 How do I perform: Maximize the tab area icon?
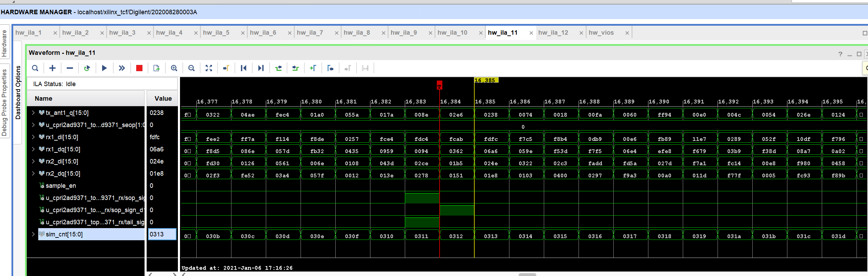(x=865, y=33)
